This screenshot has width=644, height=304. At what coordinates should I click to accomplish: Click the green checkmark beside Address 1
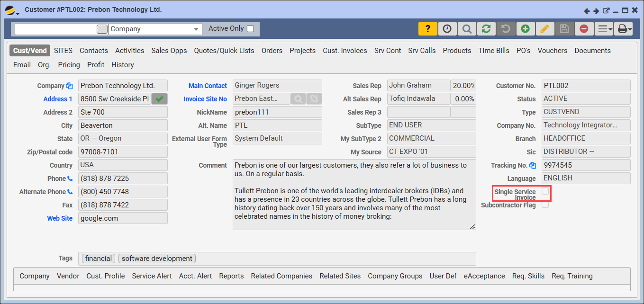[x=159, y=99]
